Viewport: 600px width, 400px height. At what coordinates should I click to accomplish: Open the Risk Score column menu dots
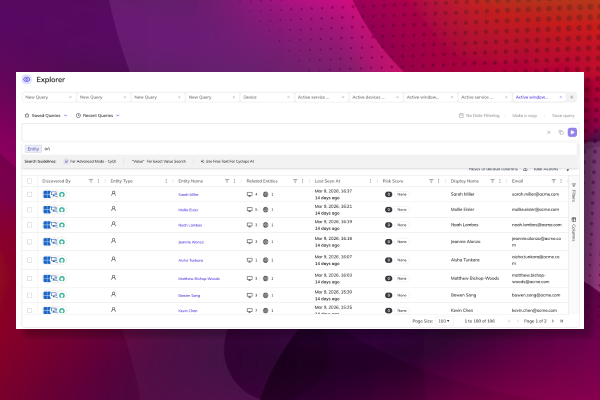(x=439, y=181)
